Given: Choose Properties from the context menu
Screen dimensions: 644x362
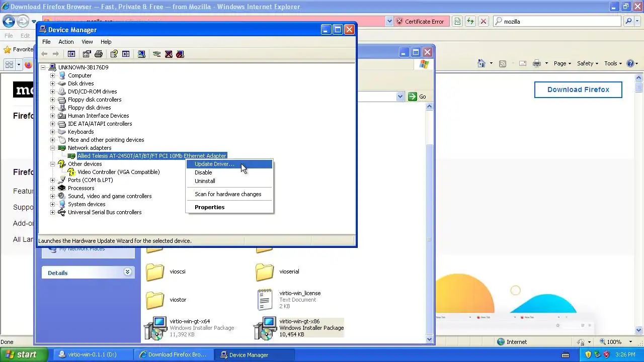Looking at the screenshot, I should (229, 207).
